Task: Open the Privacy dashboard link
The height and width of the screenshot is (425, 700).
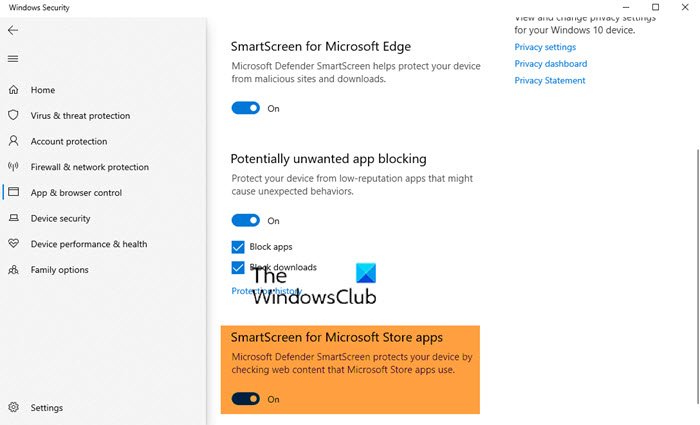Action: point(550,64)
